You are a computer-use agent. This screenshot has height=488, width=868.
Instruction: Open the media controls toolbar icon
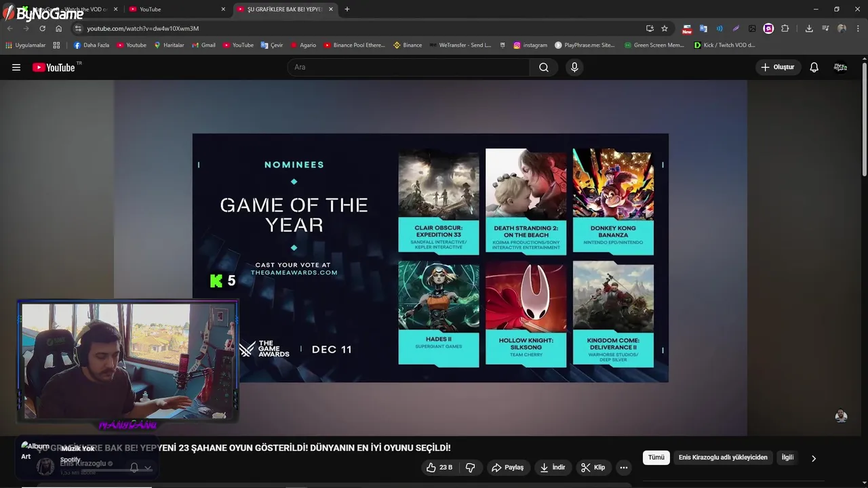tap(825, 28)
